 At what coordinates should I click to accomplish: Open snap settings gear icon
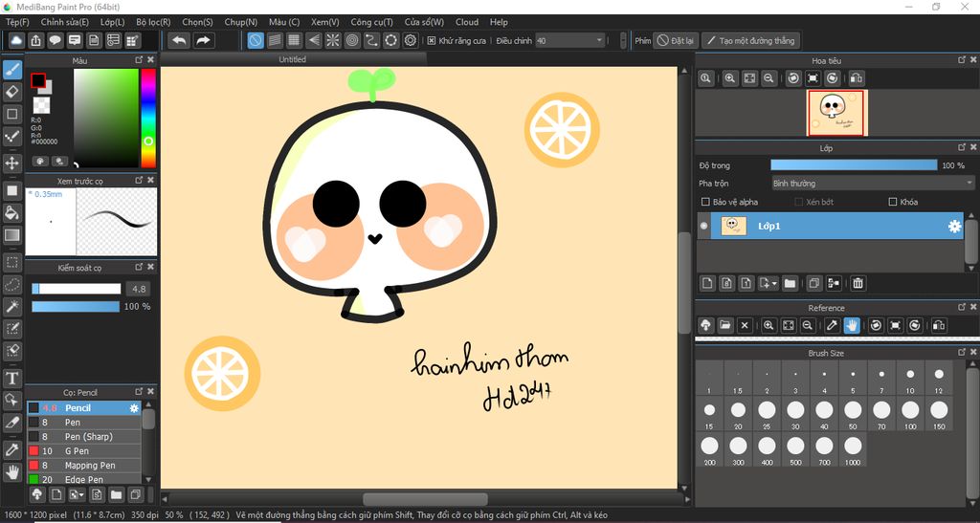pos(410,40)
